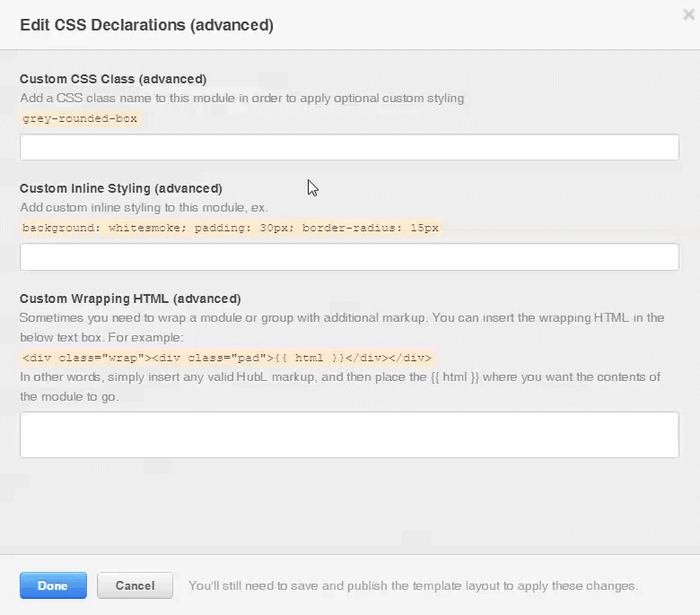Screen dimensions: 700x615
Task: Click the background: whitesmoke example code
Action: pyautogui.click(x=230, y=228)
